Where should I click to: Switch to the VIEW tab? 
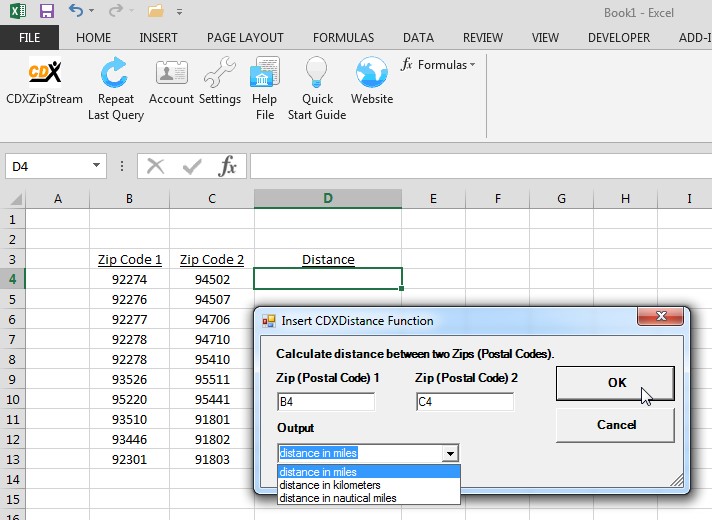pos(545,38)
